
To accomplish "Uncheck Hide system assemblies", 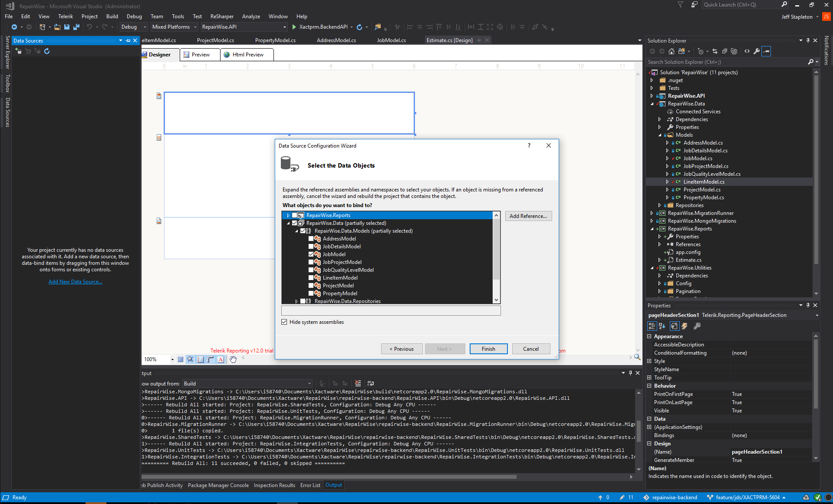I will (284, 322).
